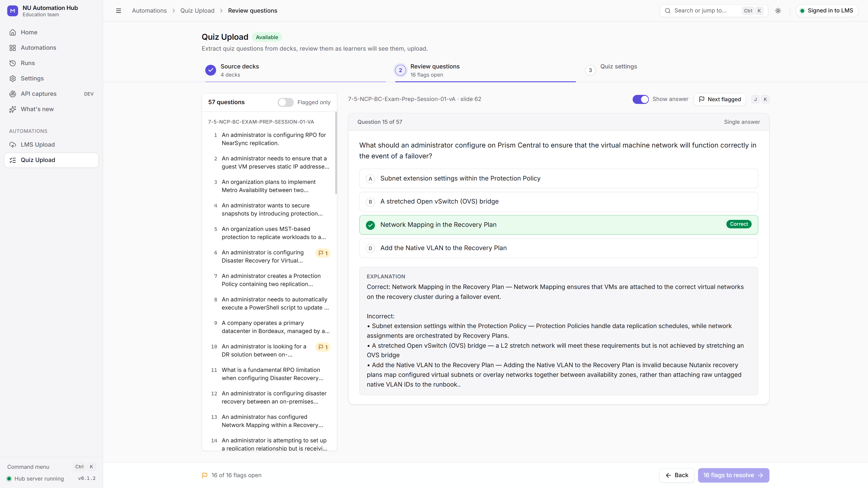
Task: Open Home from the sidebar
Action: 51,32
